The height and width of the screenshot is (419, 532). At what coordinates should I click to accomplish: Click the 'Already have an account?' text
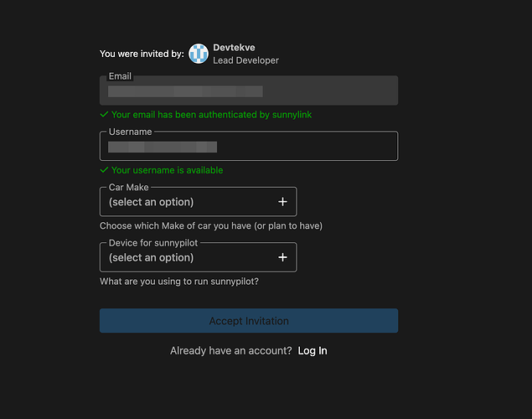click(x=231, y=350)
